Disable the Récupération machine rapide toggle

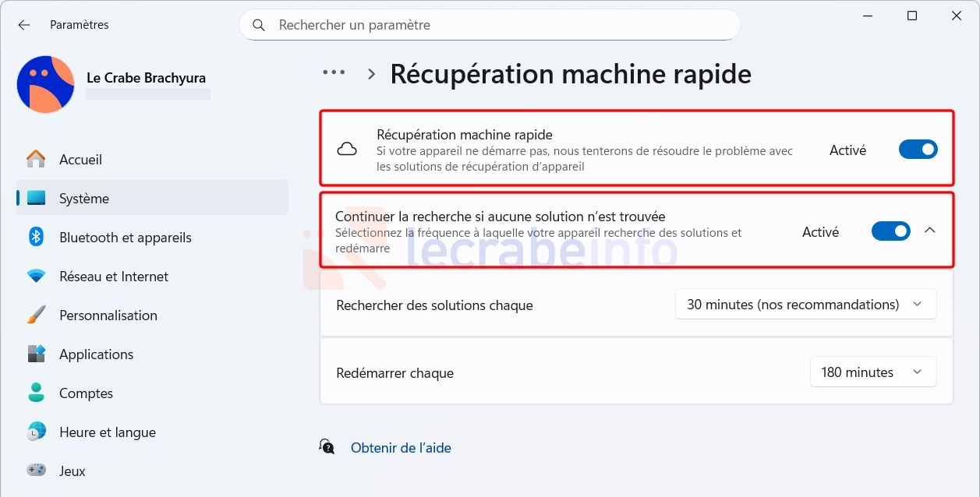918,150
